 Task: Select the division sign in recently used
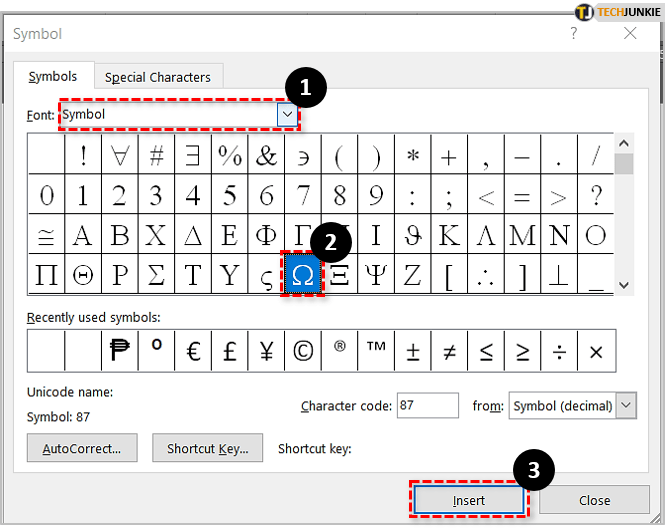click(x=560, y=351)
